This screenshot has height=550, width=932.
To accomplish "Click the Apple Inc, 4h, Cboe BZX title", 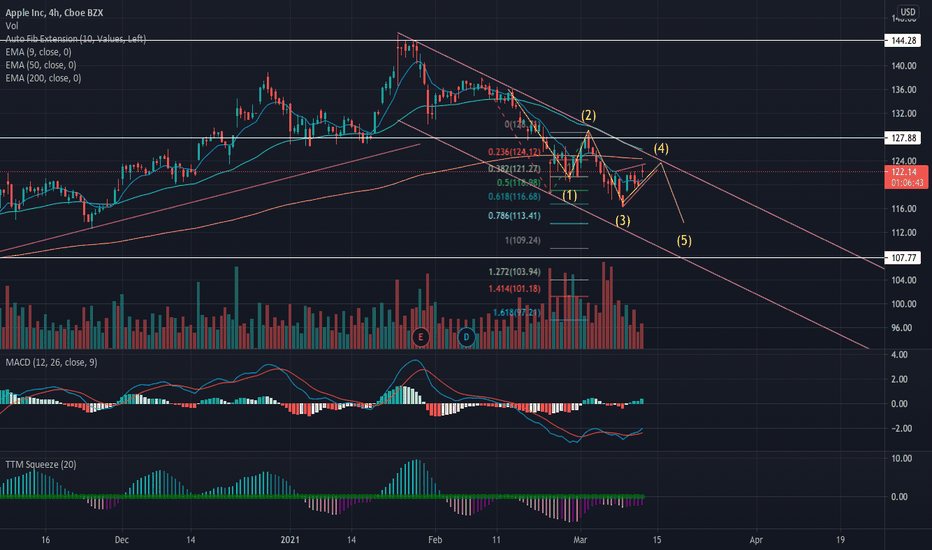I will (x=54, y=12).
